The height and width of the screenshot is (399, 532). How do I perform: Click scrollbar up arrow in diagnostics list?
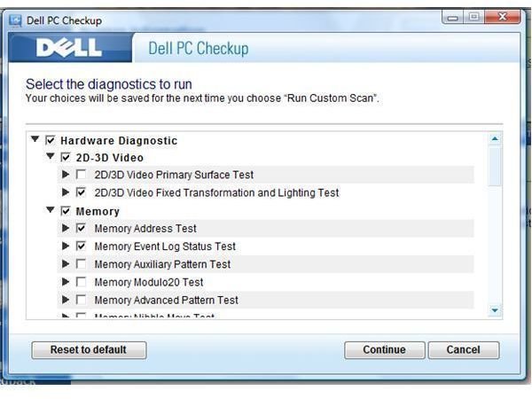point(495,139)
